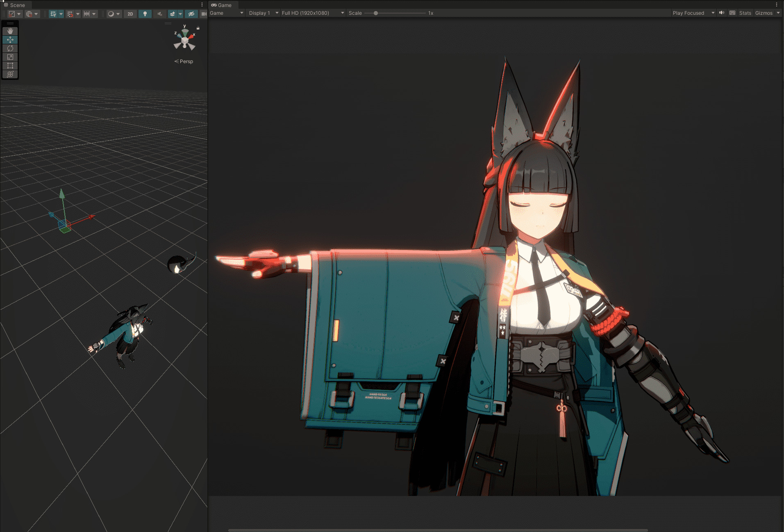Viewport: 784px width, 532px height.
Task: Open the Gizmos dropdown arrow in Game view
Action: [x=778, y=13]
